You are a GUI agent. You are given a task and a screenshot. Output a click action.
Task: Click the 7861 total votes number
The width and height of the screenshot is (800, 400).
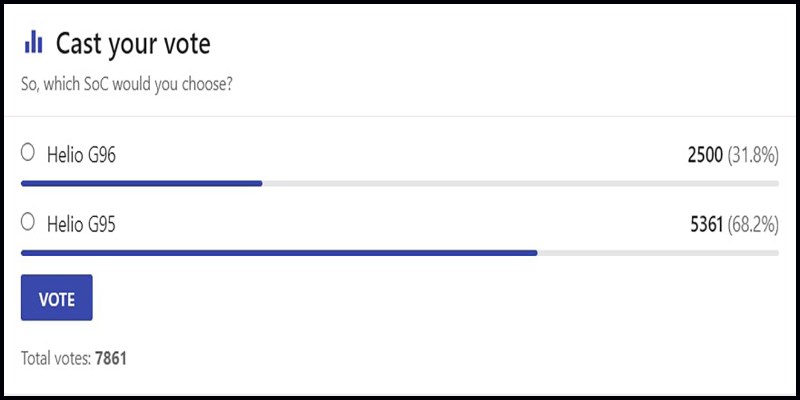point(111,357)
